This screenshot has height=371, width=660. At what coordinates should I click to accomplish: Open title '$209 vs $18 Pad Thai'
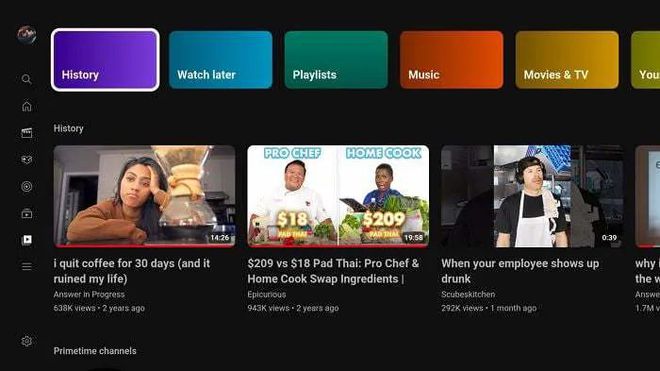pos(333,271)
